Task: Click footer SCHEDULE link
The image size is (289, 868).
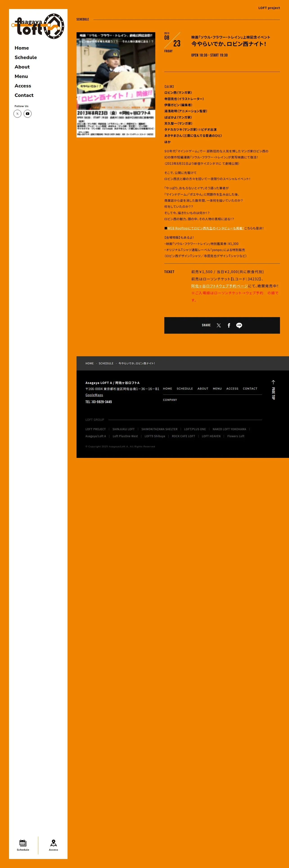Action: (x=185, y=388)
